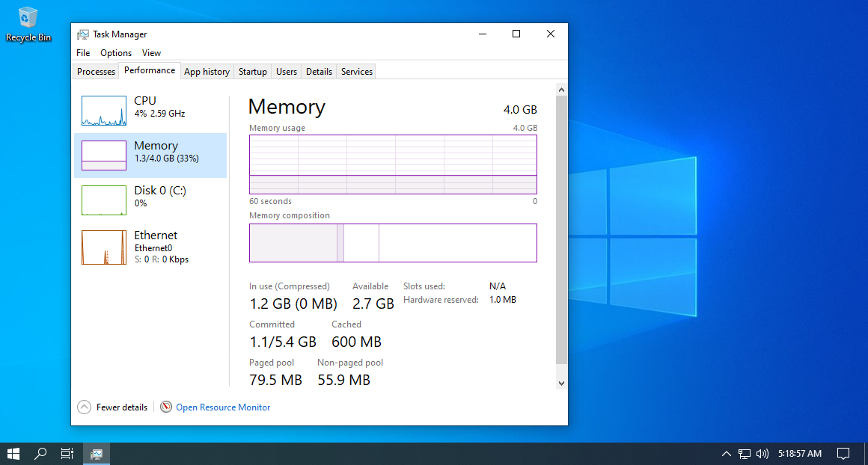Switch to the Details tab
Viewport: 868px width, 465px height.
coord(319,72)
